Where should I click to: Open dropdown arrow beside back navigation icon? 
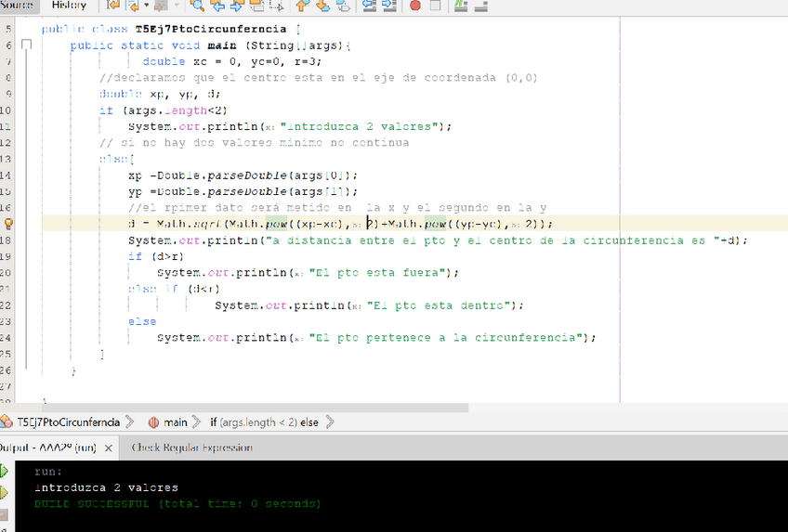146,6
